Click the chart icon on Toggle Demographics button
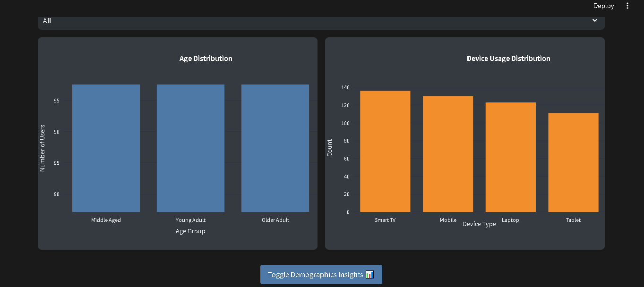644x287 pixels. click(369, 274)
